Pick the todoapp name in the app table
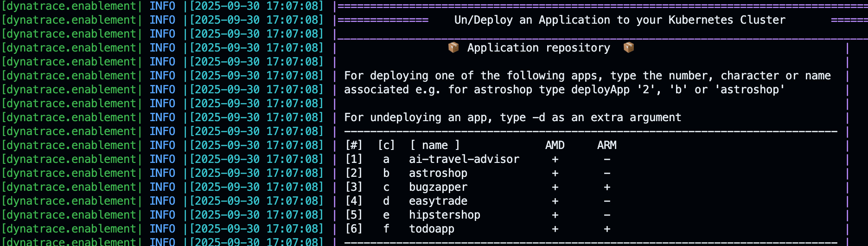This screenshot has height=246, width=868. (431, 229)
